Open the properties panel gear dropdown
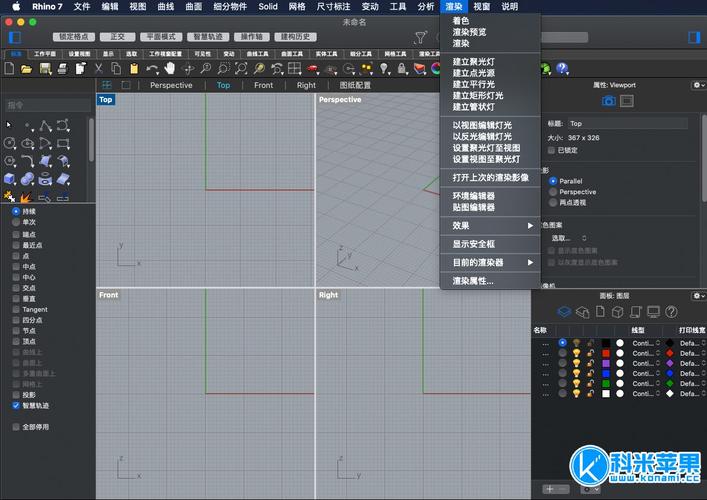This screenshot has height=500, width=707. click(698, 85)
